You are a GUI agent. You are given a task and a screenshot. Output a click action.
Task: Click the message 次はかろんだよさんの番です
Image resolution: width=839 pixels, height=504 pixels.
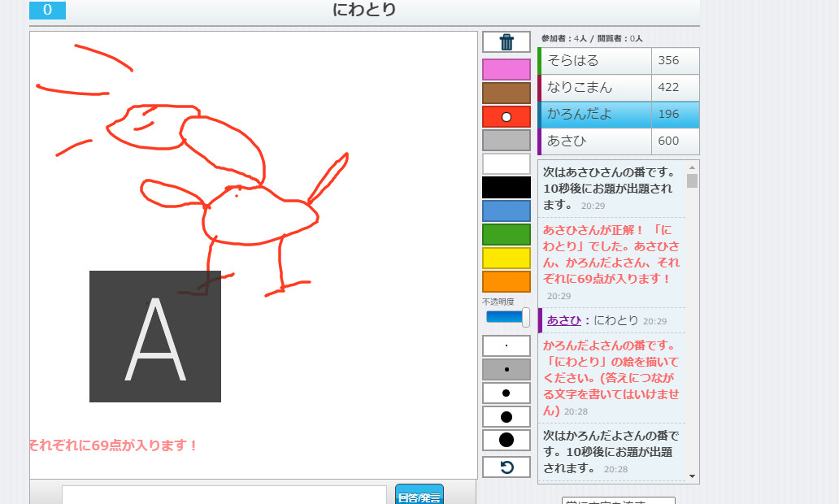click(611, 452)
